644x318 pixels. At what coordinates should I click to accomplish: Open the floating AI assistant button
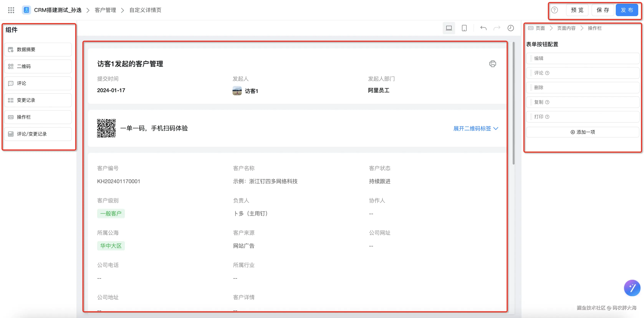632,288
